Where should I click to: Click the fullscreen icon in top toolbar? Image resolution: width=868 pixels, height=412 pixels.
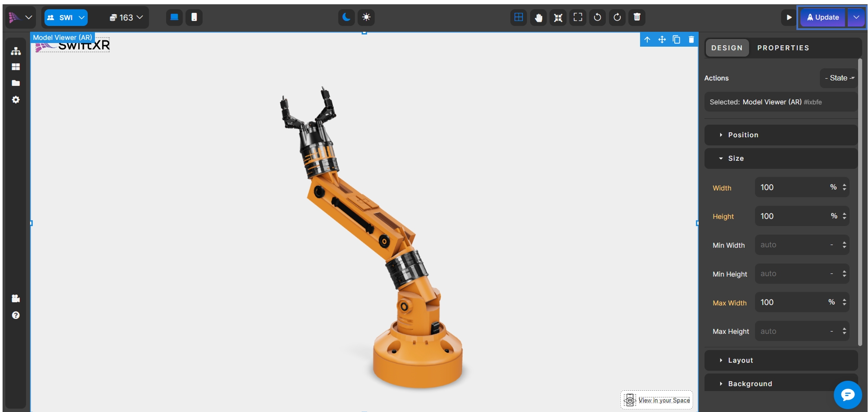tap(578, 18)
